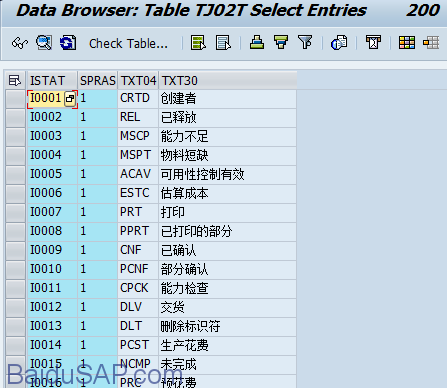Click the description 删除标识符

(x=190, y=327)
